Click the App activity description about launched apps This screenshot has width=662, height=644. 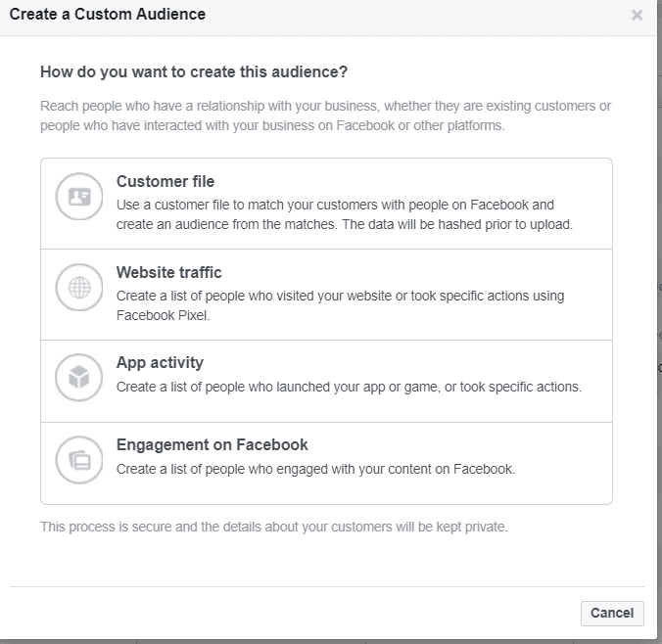click(348, 387)
